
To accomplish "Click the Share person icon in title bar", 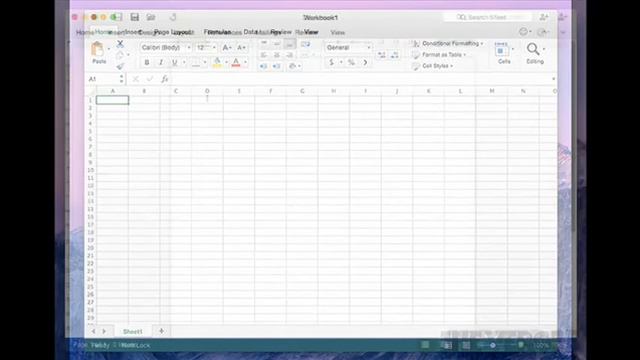I will pos(544,17).
